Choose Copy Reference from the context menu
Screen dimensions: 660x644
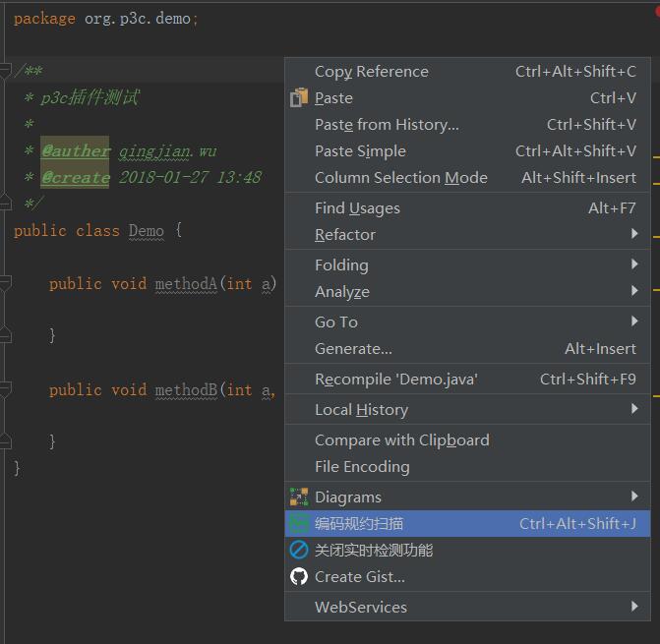tap(467, 72)
